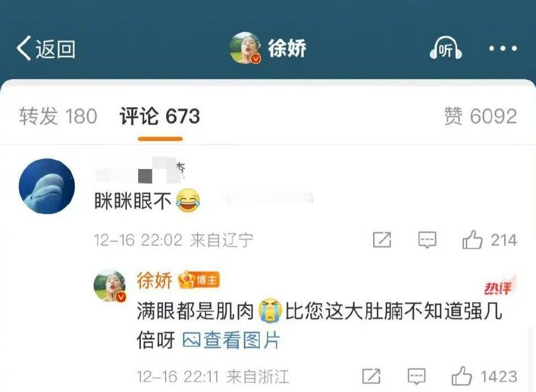Screen dimensions: 536x392
Task: Tap the back arrow 返回
Action: pyautogui.click(x=46, y=48)
